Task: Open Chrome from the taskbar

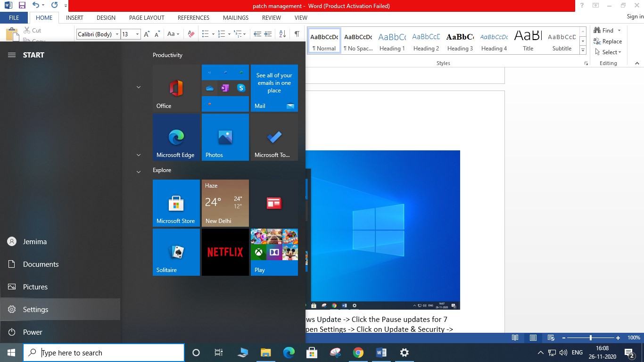Action: pyautogui.click(x=358, y=353)
